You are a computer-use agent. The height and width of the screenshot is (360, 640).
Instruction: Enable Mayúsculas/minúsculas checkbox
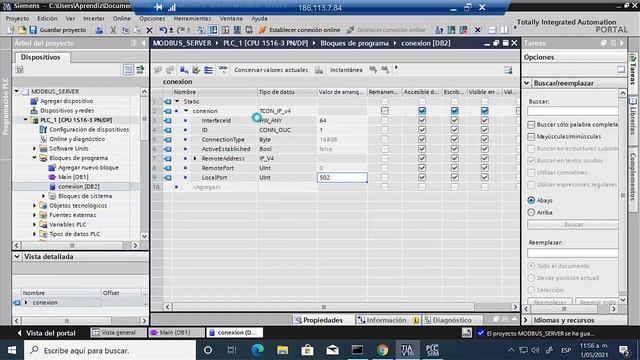(x=531, y=136)
